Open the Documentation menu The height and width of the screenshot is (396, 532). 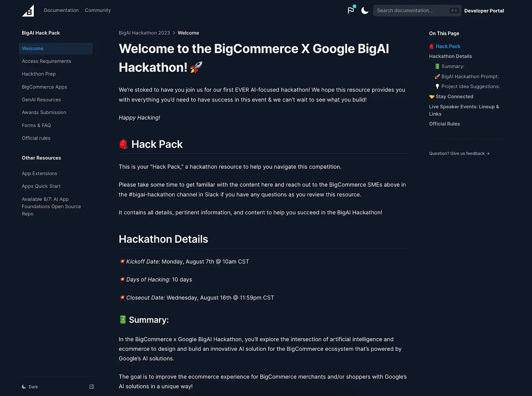coord(61,10)
